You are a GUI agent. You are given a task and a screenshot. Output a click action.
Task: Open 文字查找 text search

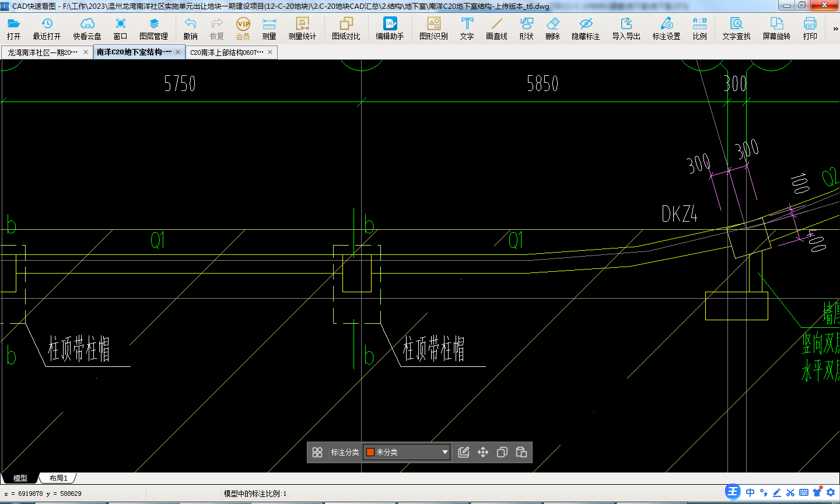736,28
